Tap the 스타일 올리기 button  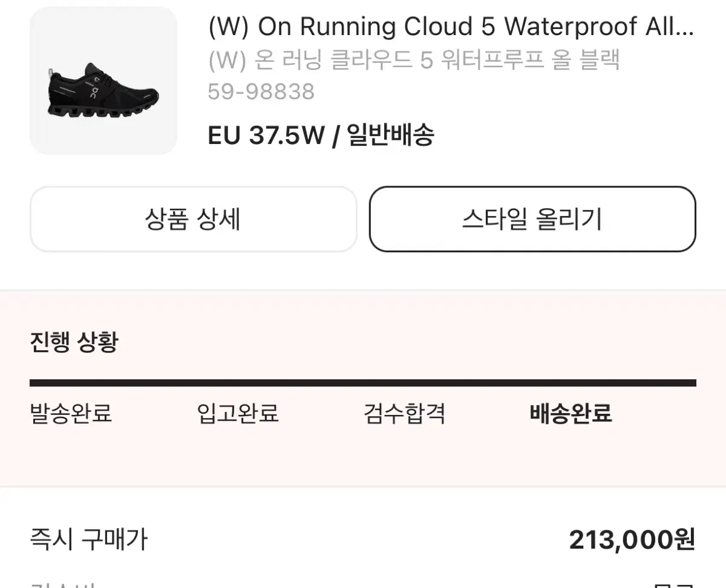point(532,219)
